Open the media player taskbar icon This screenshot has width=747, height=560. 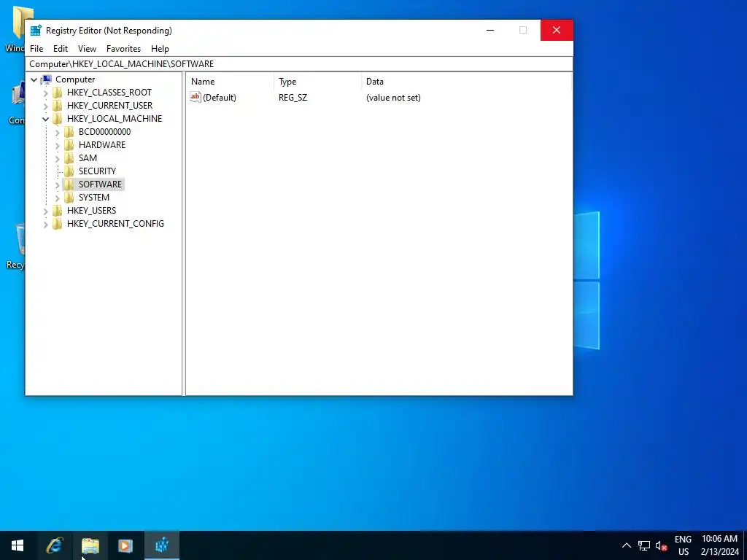(x=125, y=545)
